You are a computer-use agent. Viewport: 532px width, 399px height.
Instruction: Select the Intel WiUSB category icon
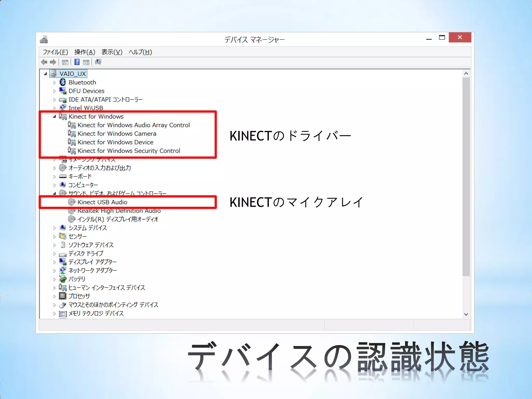[63, 108]
